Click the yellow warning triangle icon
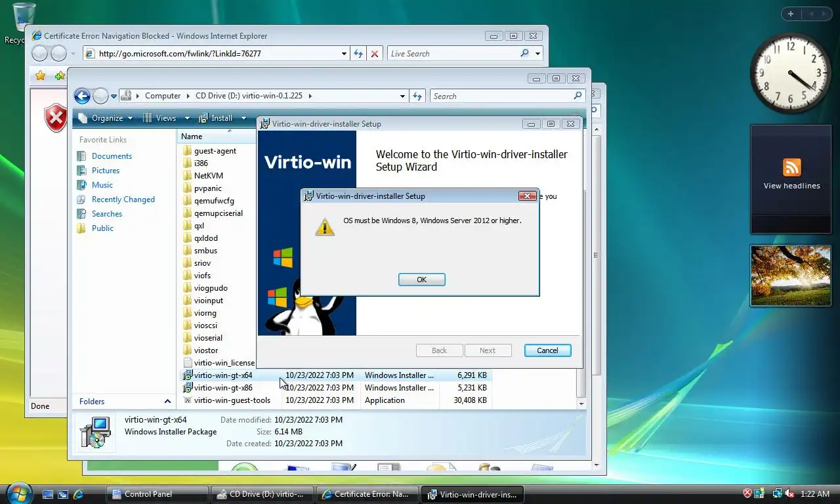Viewport: 840px width, 504px height. tap(324, 226)
